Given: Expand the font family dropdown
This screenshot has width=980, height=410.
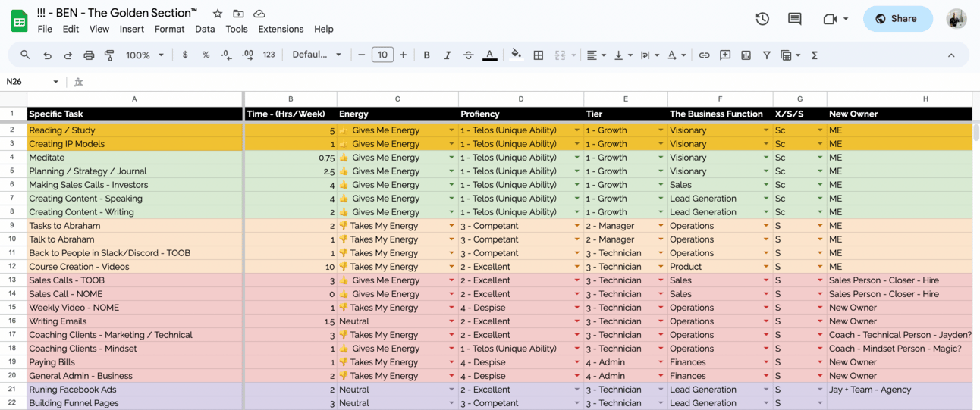Looking at the screenshot, I should [x=316, y=55].
